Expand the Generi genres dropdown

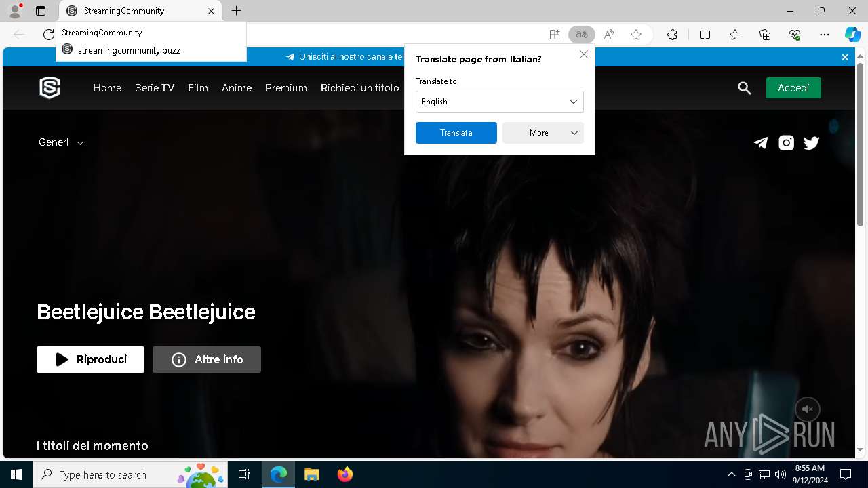(x=61, y=142)
